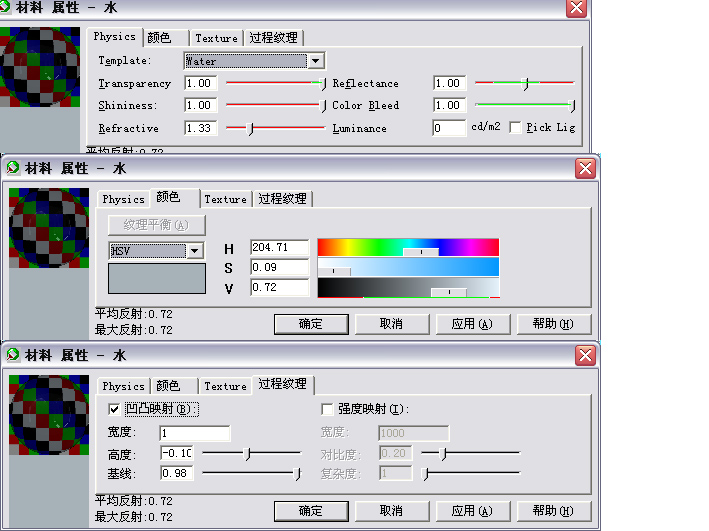Screen dimensions: 709x531
Task: Click the bump 宽度 field with 1
Action: (x=195, y=433)
